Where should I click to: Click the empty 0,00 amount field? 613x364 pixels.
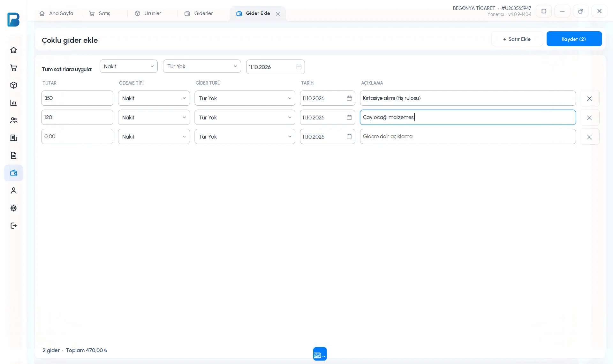click(77, 137)
